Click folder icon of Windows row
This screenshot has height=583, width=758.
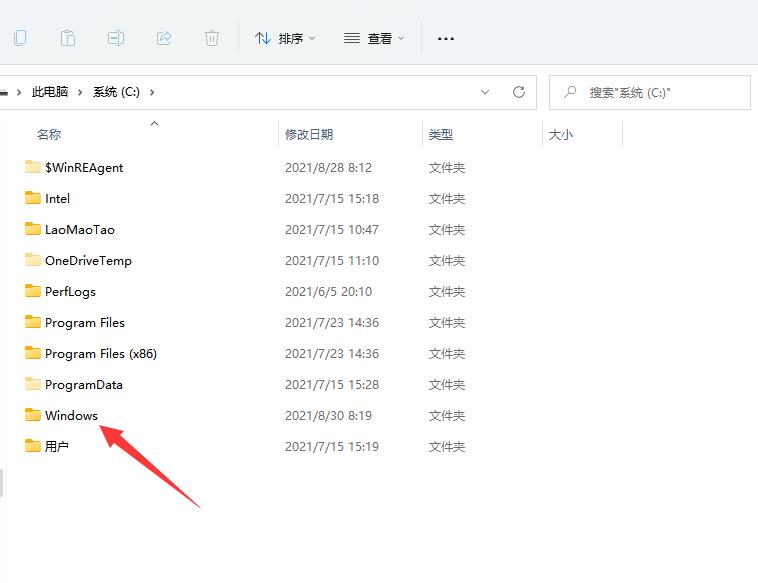point(33,415)
